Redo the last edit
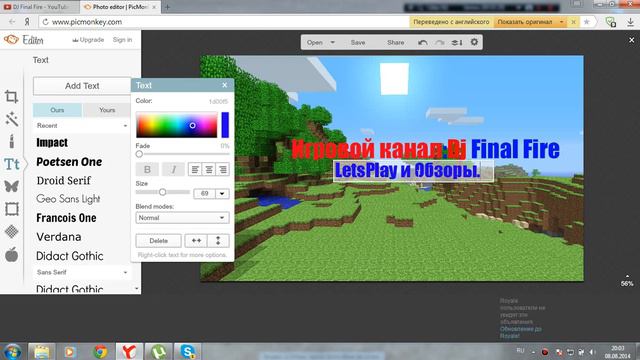 [440, 42]
